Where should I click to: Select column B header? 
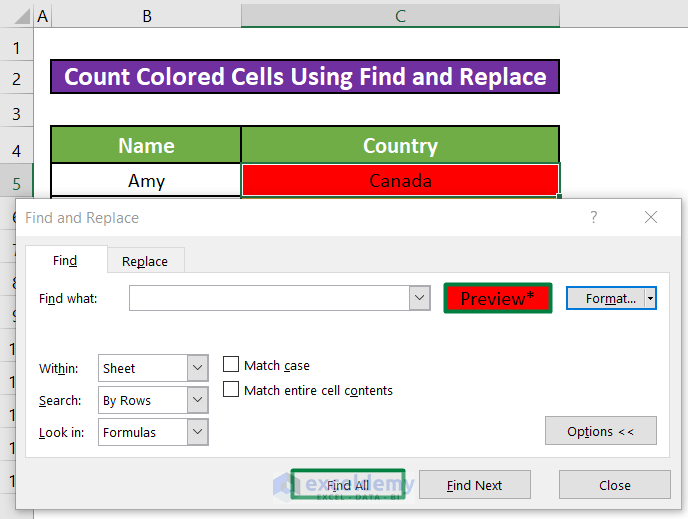click(147, 16)
